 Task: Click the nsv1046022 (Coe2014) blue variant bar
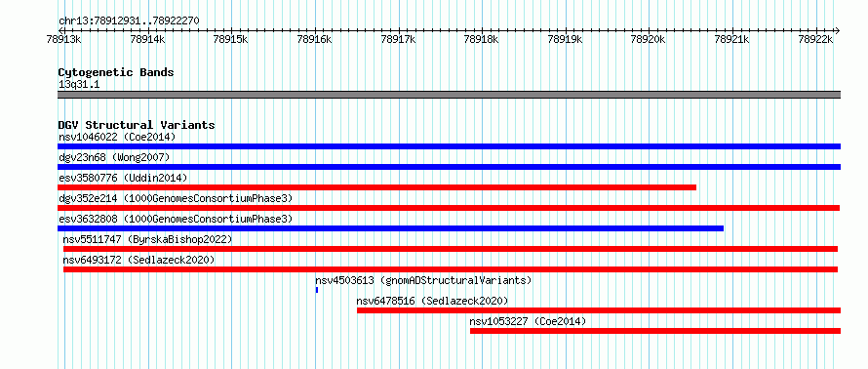click(449, 146)
